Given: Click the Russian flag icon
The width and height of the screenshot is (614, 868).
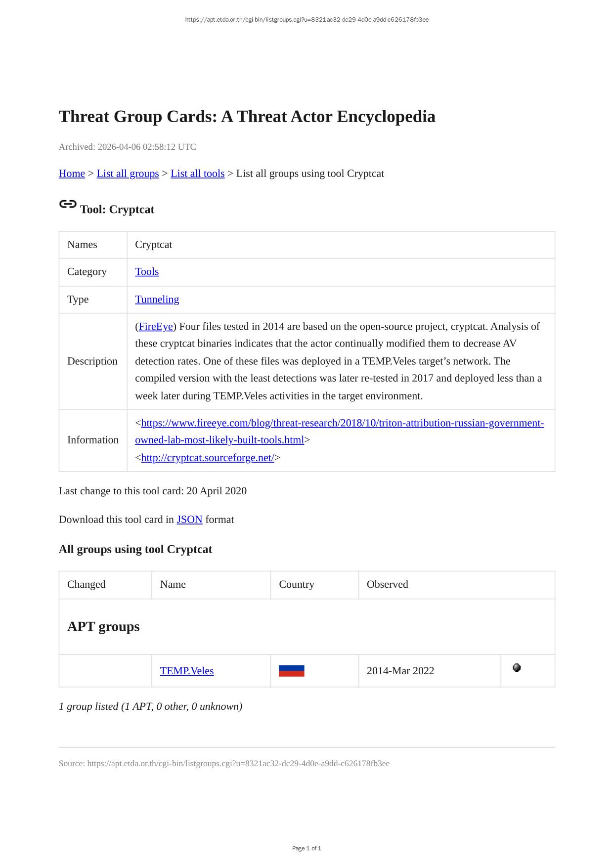Looking at the screenshot, I should tap(291, 671).
